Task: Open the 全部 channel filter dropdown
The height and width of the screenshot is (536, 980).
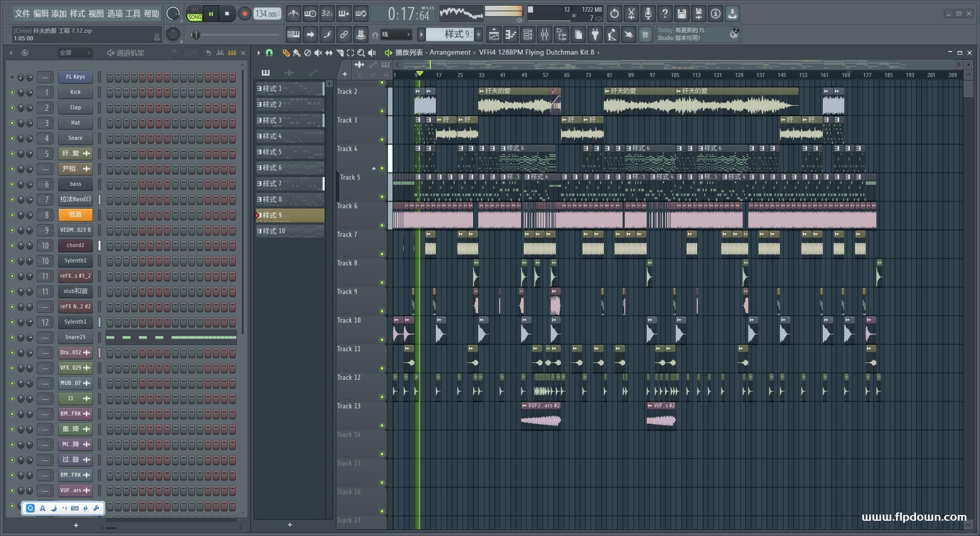Action: click(x=75, y=53)
